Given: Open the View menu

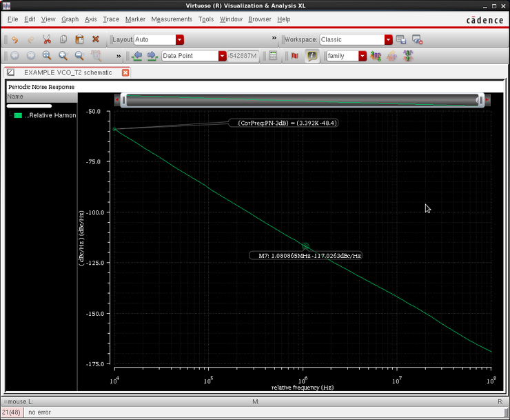Looking at the screenshot, I should 48,19.
